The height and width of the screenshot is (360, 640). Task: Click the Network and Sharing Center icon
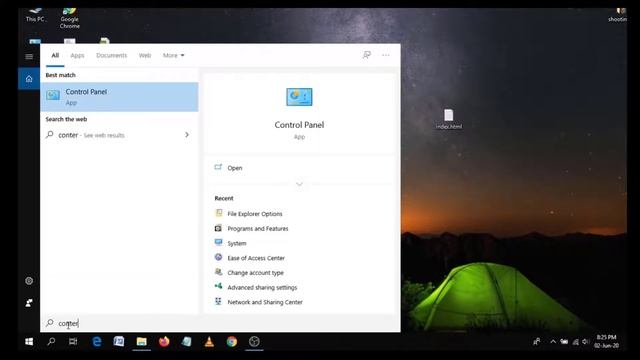pyautogui.click(x=219, y=301)
